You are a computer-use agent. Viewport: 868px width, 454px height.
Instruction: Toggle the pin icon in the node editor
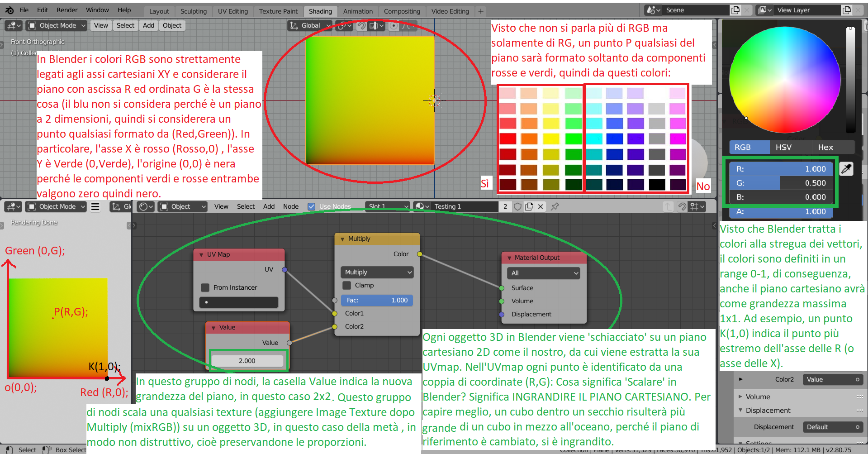coord(555,206)
